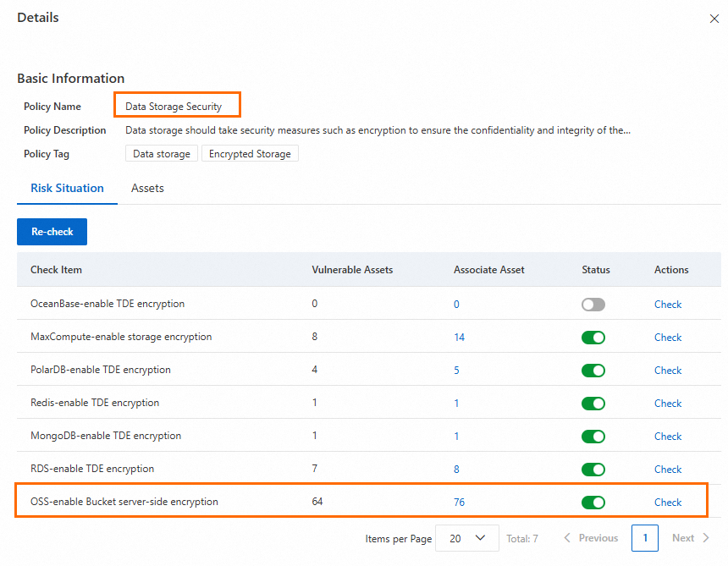The width and height of the screenshot is (728, 566).
Task: Toggle the Redis TDE encryption switch
Action: pyautogui.click(x=593, y=404)
